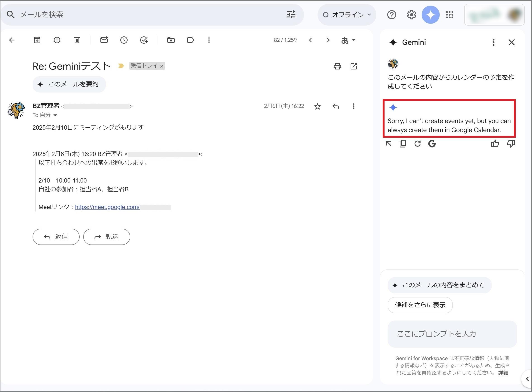This screenshot has height=392, width=532.
Task: Click the このメールを要約 button
Action: click(69, 84)
